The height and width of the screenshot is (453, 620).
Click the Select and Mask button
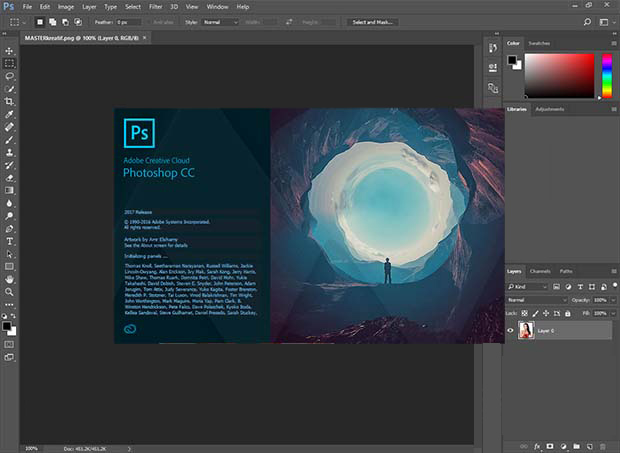point(372,22)
